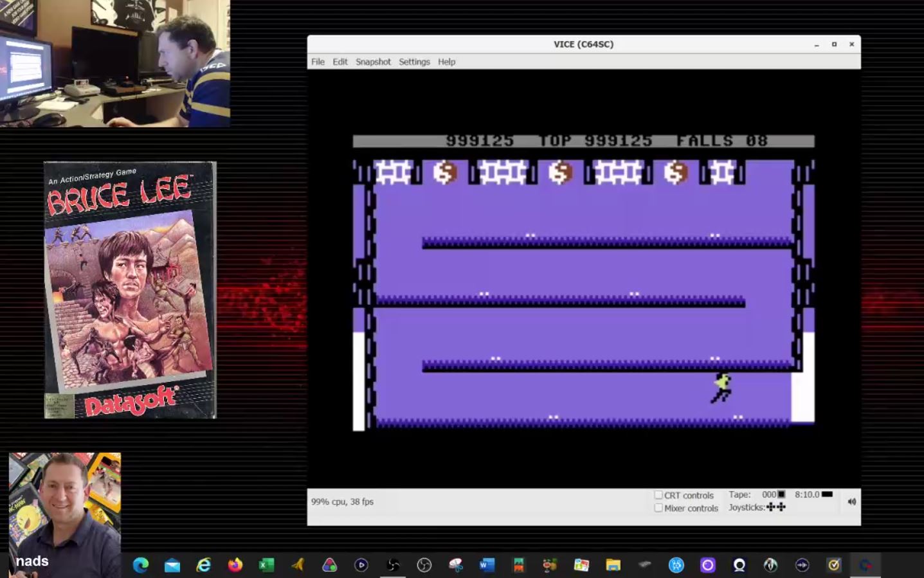Click the second joystick indicator icon

pyautogui.click(x=781, y=507)
